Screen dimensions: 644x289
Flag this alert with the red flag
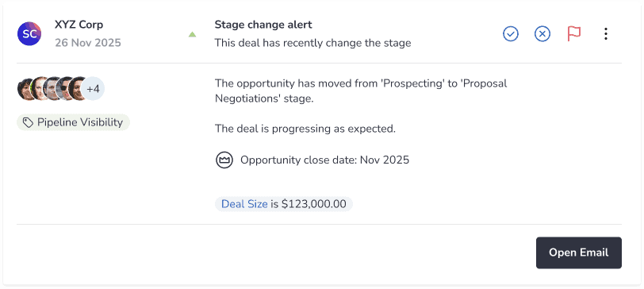[x=573, y=33]
